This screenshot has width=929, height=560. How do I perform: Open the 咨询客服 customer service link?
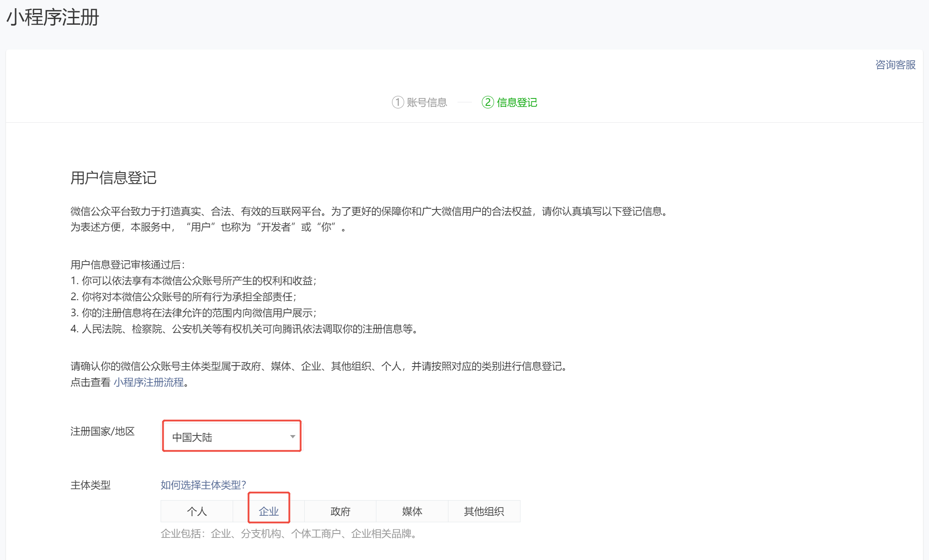[x=895, y=65]
